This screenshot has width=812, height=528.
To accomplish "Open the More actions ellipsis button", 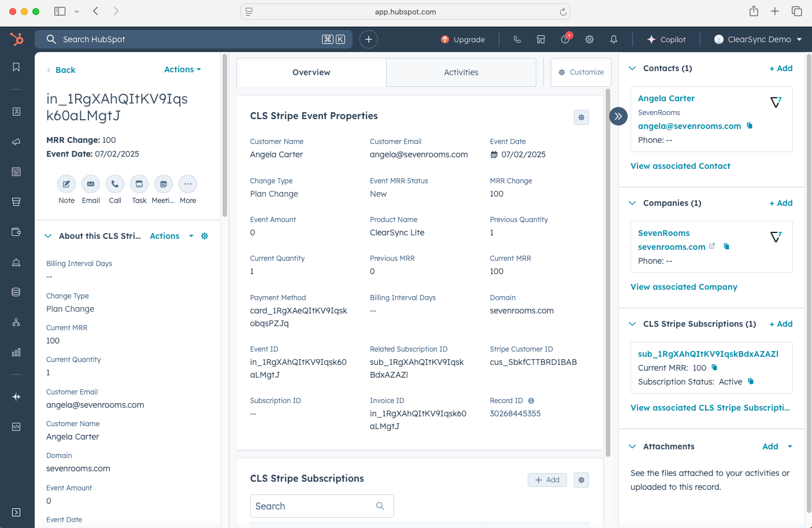I will (188, 184).
